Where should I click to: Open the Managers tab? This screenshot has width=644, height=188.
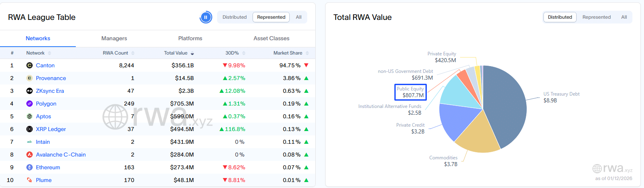(x=114, y=38)
